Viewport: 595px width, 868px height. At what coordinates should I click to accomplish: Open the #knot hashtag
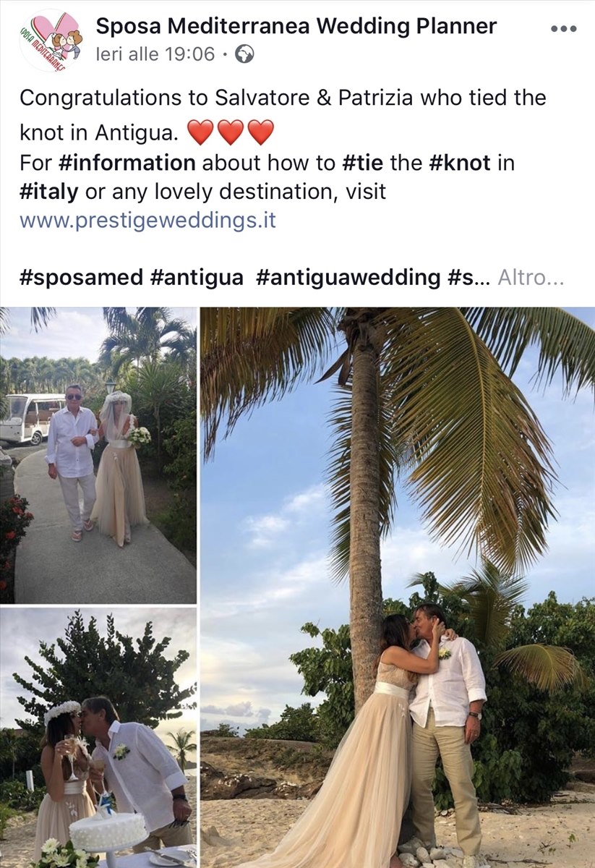pyautogui.click(x=460, y=163)
